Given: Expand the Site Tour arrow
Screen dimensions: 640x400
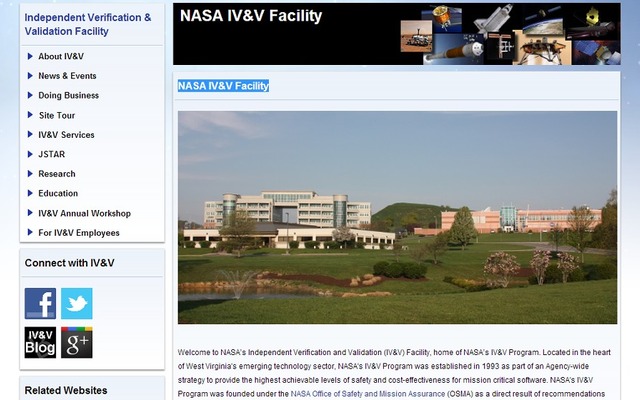Looking at the screenshot, I should pyautogui.click(x=30, y=115).
